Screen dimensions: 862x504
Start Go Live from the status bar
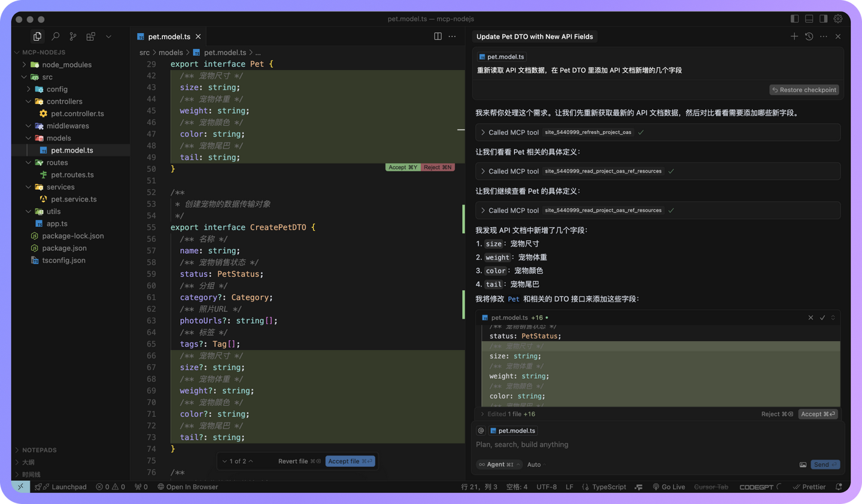coord(669,487)
